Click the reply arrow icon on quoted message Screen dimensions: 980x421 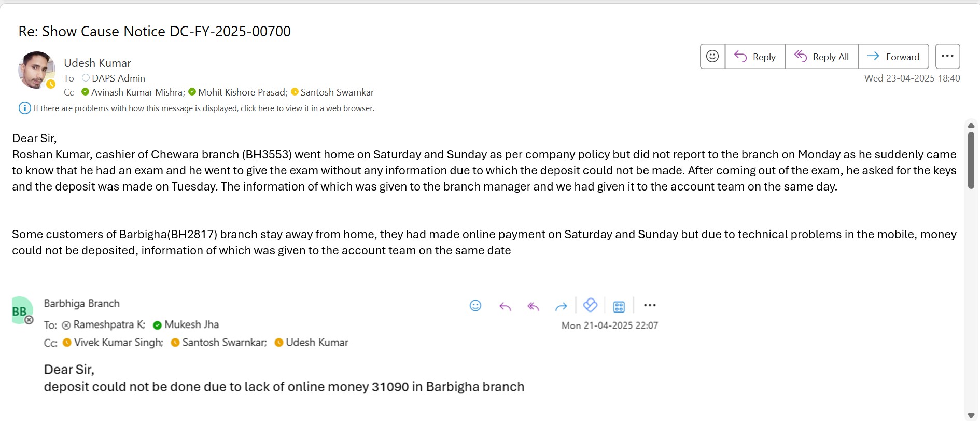point(505,306)
